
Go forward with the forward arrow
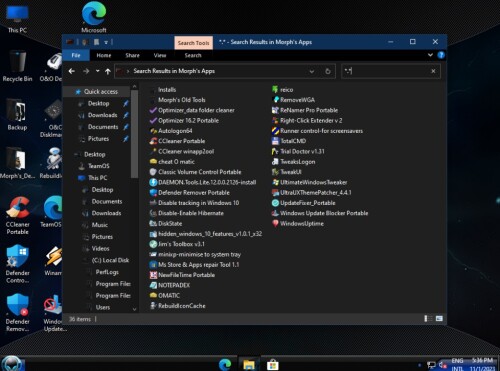(x=86, y=71)
